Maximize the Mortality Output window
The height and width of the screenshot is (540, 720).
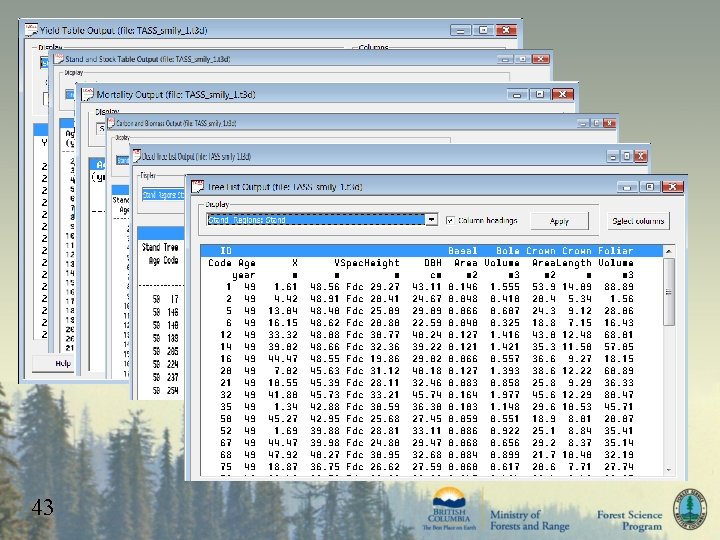[540, 95]
